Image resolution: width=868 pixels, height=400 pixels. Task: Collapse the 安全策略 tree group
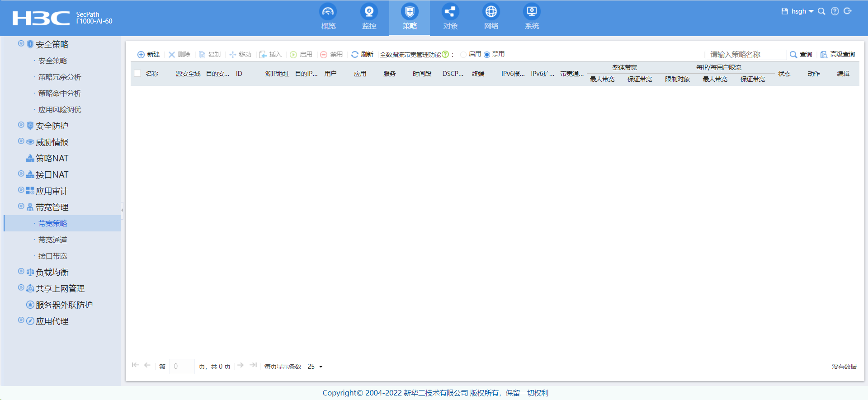[21, 43]
